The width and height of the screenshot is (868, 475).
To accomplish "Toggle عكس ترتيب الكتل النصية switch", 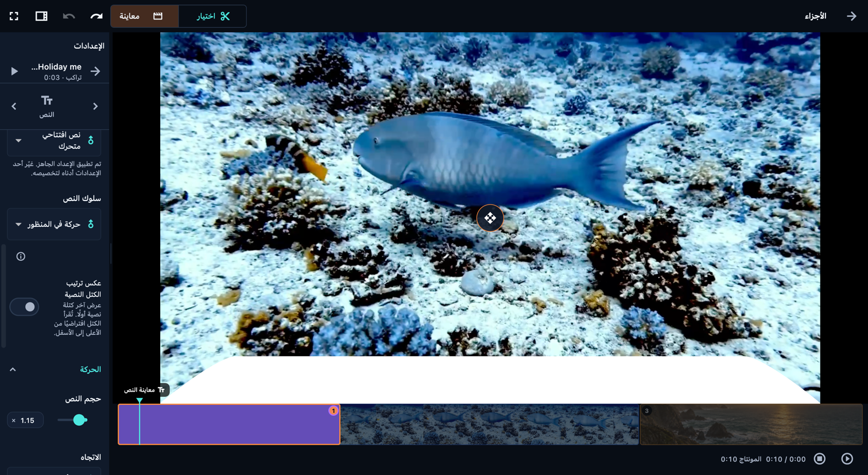I will [24, 307].
